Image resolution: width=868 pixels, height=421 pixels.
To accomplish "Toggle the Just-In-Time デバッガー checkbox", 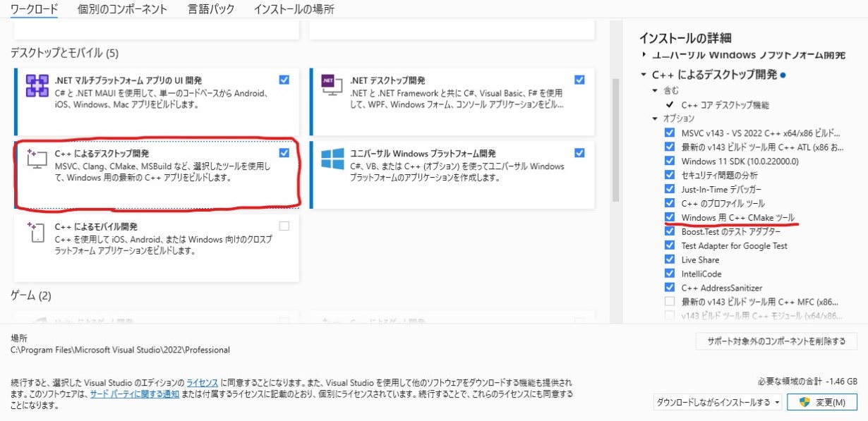I will 669,189.
